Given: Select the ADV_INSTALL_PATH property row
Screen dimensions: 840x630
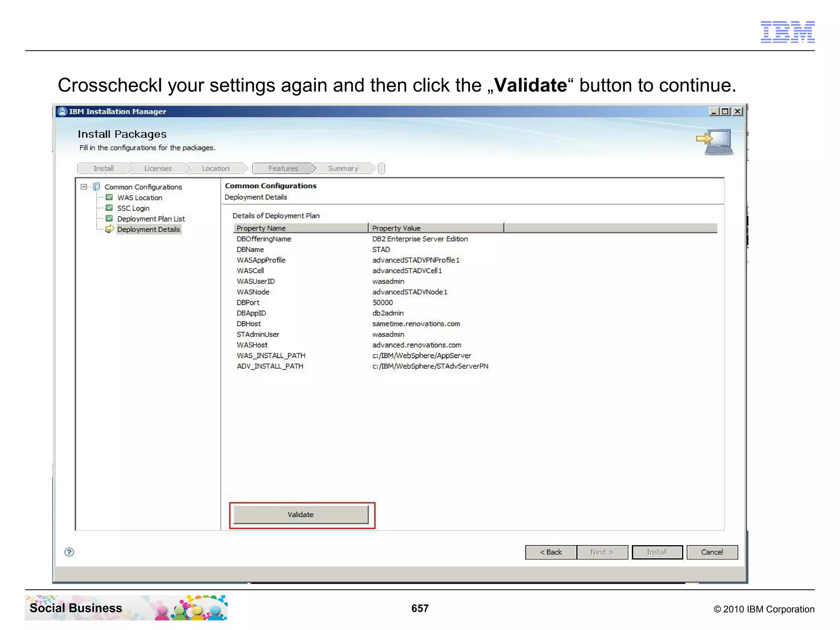Looking at the screenshot, I should 475,366.
